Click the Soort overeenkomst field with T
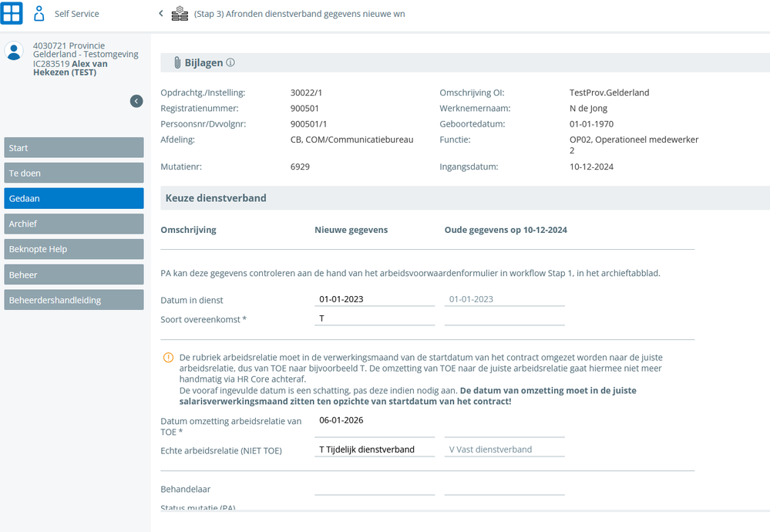This screenshot has width=770, height=532. tap(375, 318)
